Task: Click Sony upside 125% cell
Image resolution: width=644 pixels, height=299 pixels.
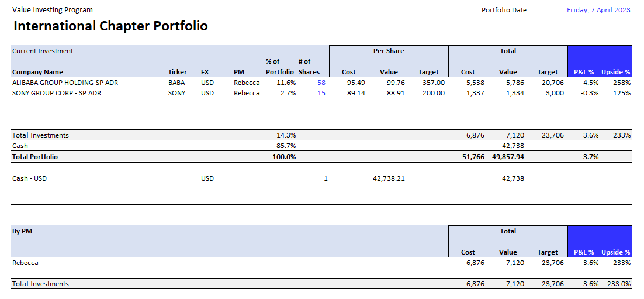Action: 624,93
